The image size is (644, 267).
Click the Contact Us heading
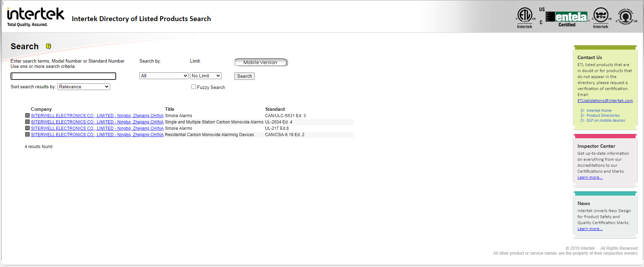(x=589, y=57)
